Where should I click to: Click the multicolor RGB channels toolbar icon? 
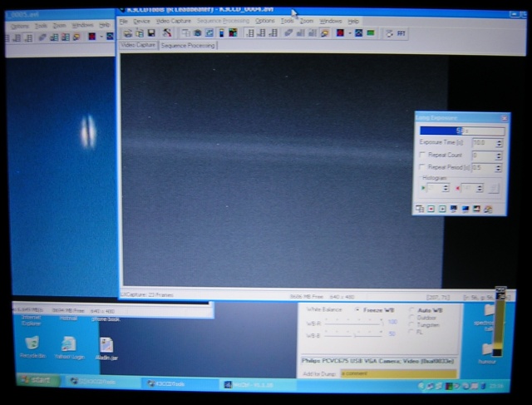pos(233,33)
